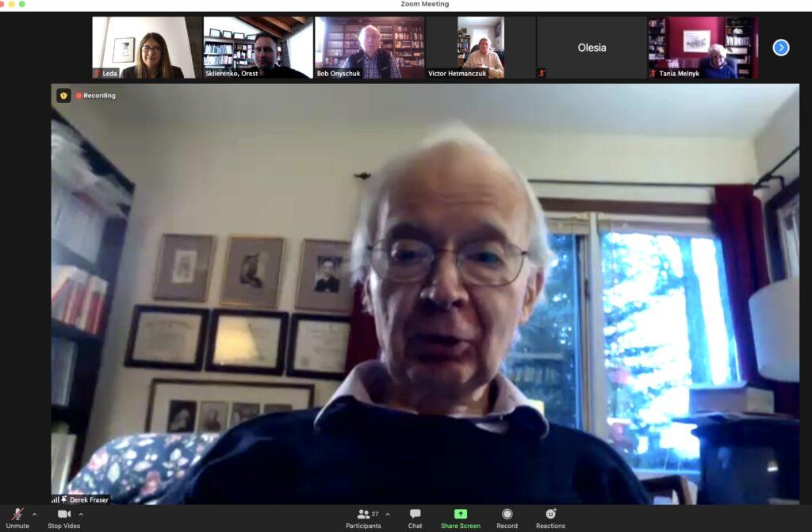Open the Participants panel

[x=363, y=518]
